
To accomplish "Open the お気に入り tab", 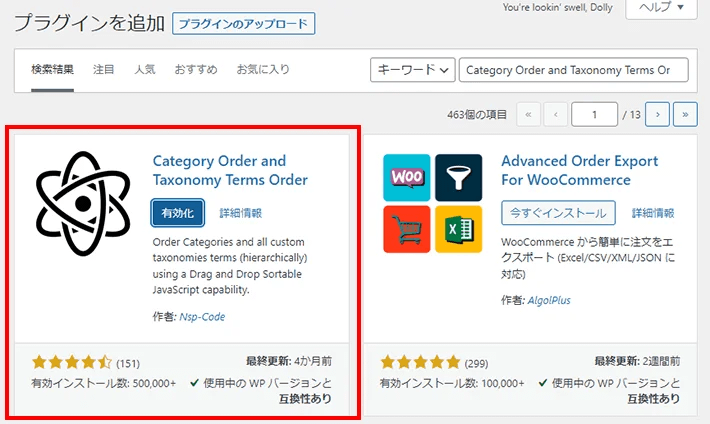I will (x=263, y=69).
